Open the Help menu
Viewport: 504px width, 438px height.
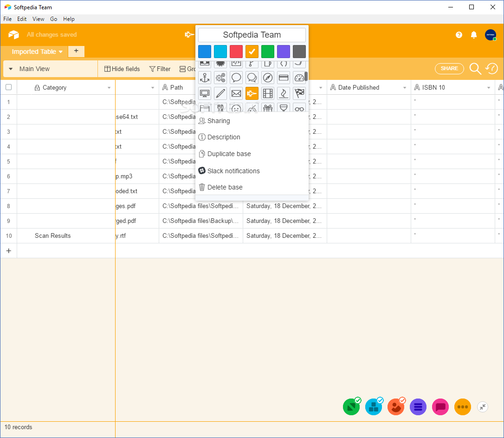[x=69, y=19]
